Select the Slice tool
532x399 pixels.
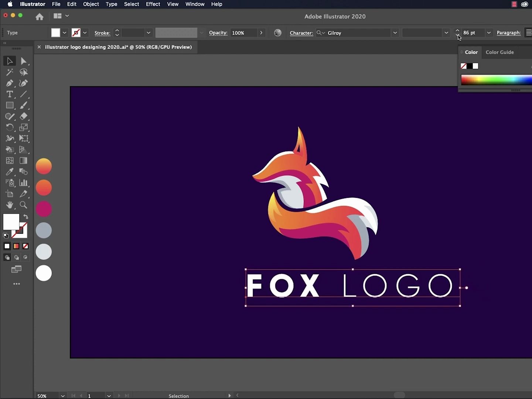(24, 194)
